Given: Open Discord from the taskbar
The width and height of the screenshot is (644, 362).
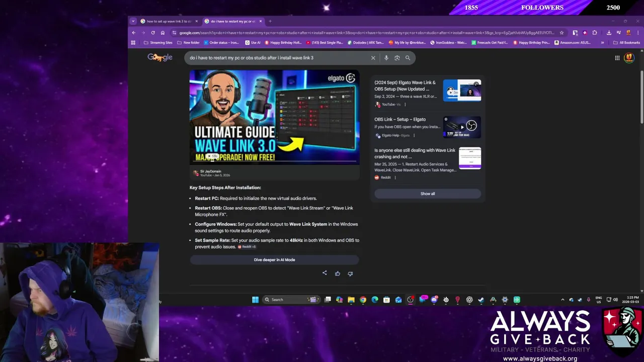Looking at the screenshot, I should click(x=434, y=300).
